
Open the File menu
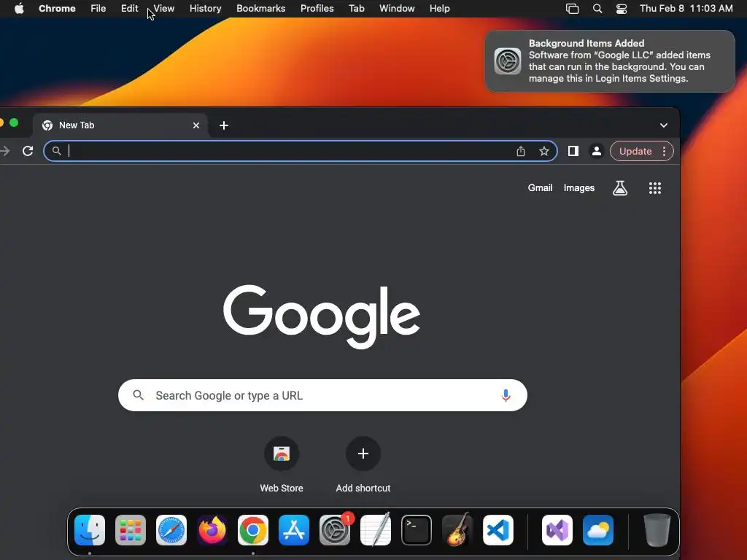tap(98, 9)
